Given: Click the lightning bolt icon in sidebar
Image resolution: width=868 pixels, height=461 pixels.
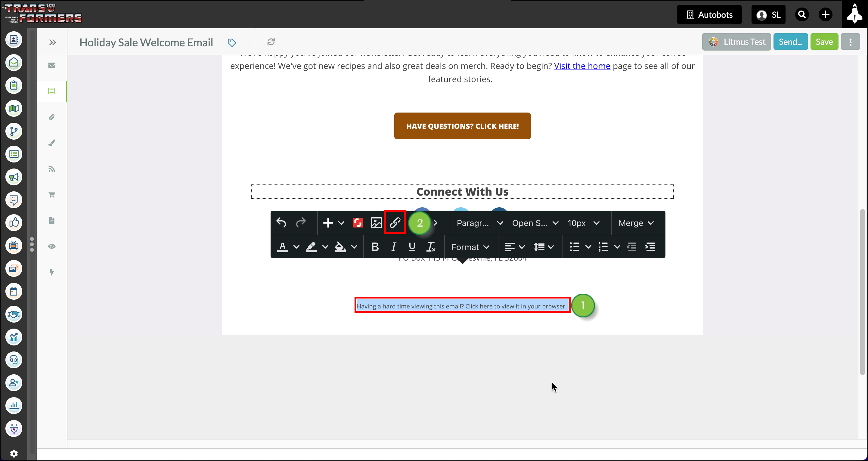Looking at the screenshot, I should [51, 272].
